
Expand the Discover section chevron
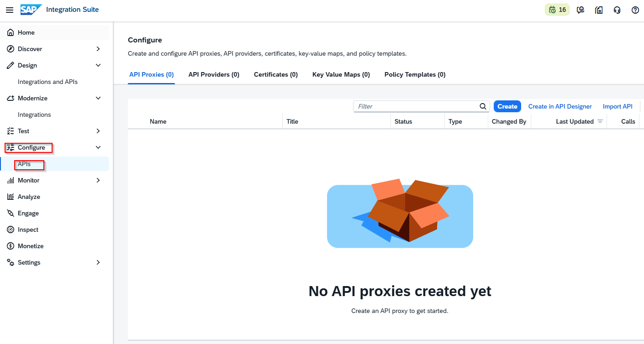(98, 49)
